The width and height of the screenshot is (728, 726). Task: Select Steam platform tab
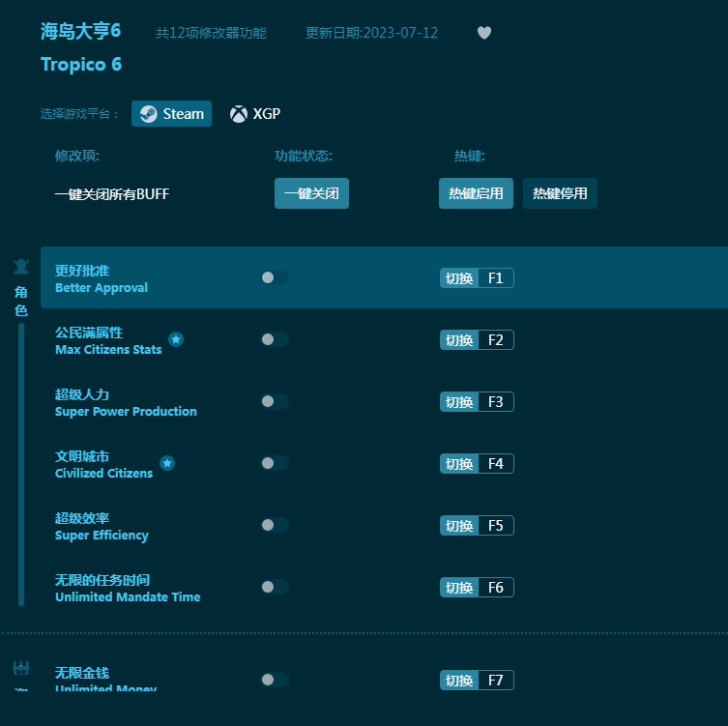click(x=171, y=114)
